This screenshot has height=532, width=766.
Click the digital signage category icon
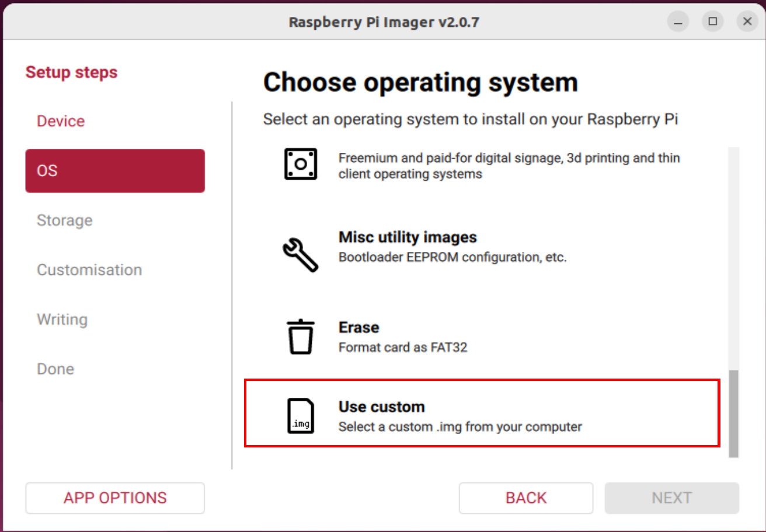(301, 164)
